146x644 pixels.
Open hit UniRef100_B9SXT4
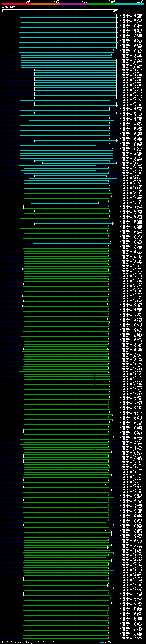pos(131,20)
